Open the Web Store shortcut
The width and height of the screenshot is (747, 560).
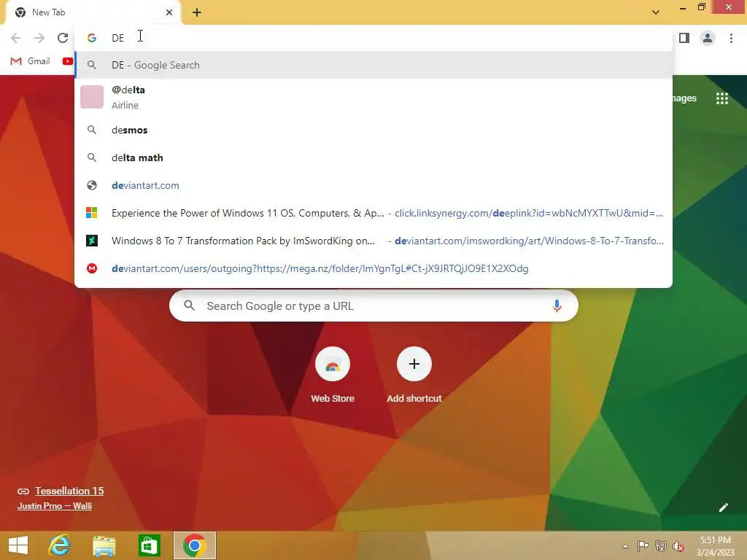click(333, 376)
